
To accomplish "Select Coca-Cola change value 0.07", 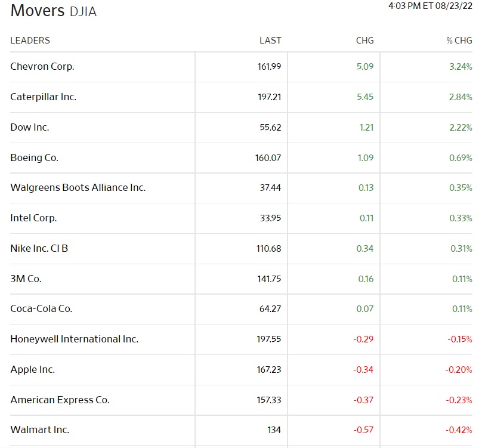I will point(365,308).
